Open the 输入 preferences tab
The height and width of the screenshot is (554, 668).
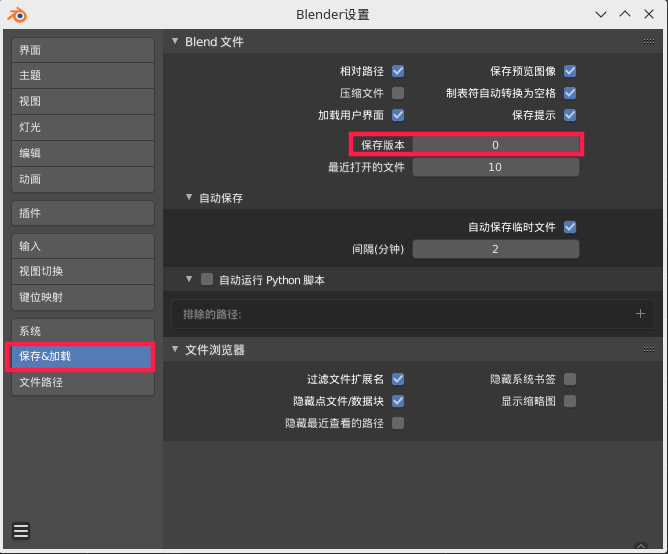pyautogui.click(x=83, y=246)
